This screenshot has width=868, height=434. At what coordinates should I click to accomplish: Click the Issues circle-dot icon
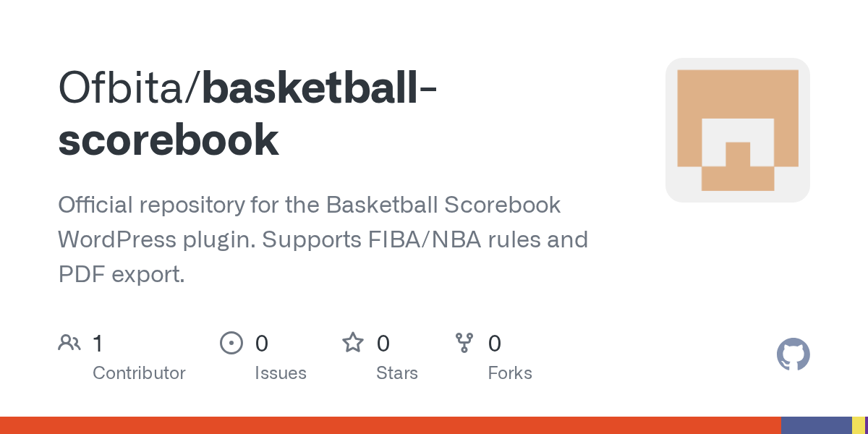point(231,343)
